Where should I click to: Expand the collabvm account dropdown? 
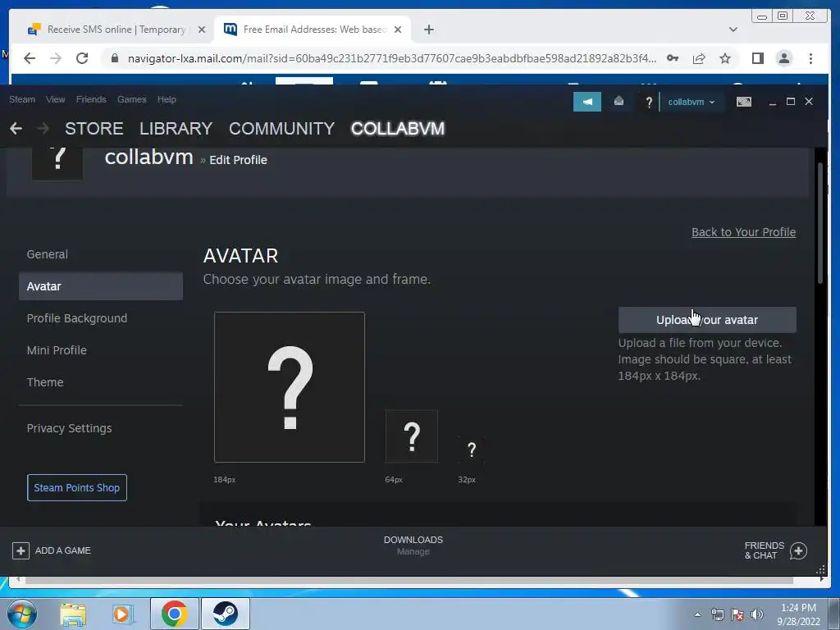pos(691,102)
